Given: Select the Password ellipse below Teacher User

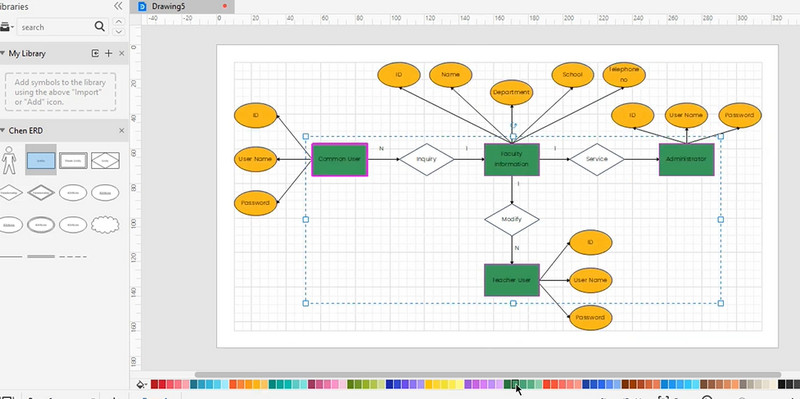Looking at the screenshot, I should pos(590,317).
